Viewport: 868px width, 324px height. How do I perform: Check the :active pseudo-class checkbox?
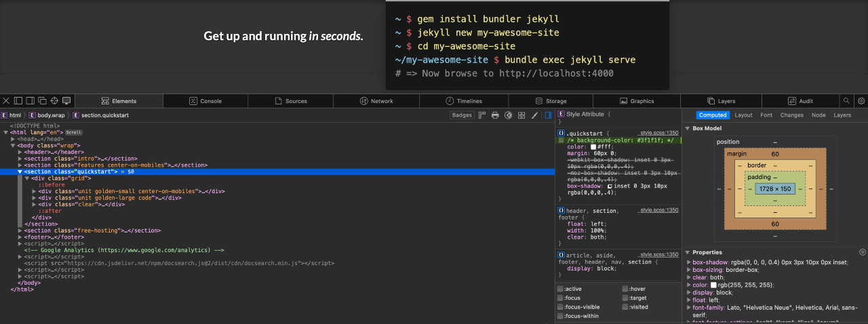point(561,289)
